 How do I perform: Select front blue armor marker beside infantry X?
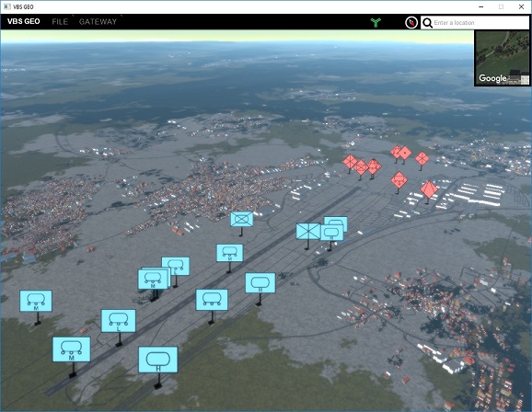coord(332,233)
